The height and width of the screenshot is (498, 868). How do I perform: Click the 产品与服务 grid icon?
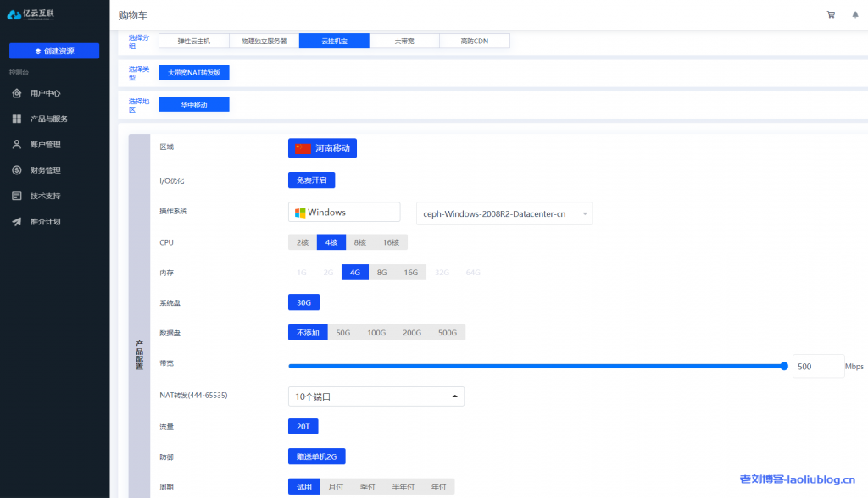click(17, 119)
